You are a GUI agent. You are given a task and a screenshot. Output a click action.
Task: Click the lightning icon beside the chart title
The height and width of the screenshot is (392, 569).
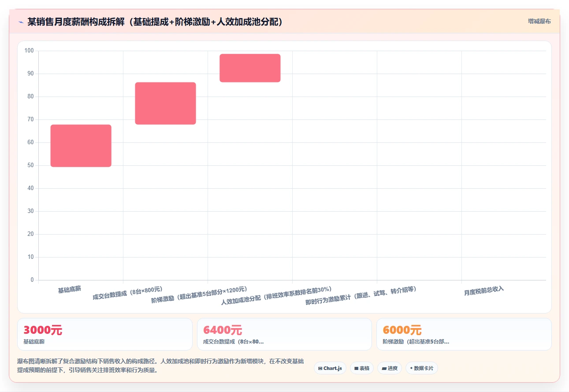click(21, 22)
